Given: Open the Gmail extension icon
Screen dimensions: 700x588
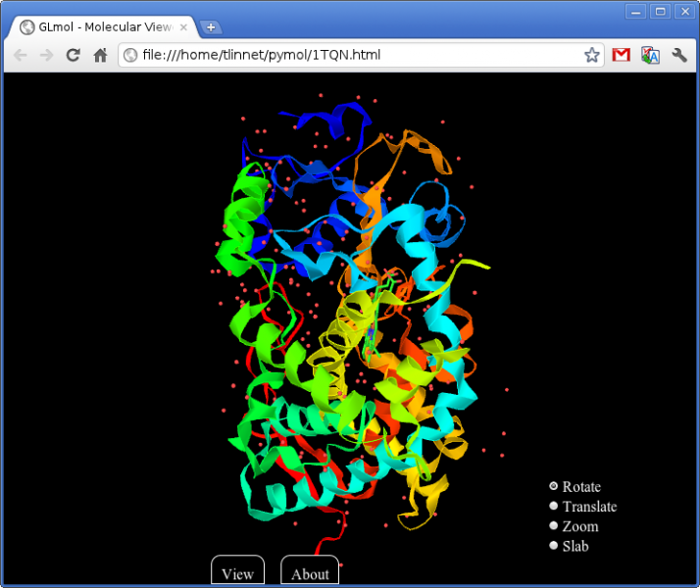Looking at the screenshot, I should coord(621,55).
